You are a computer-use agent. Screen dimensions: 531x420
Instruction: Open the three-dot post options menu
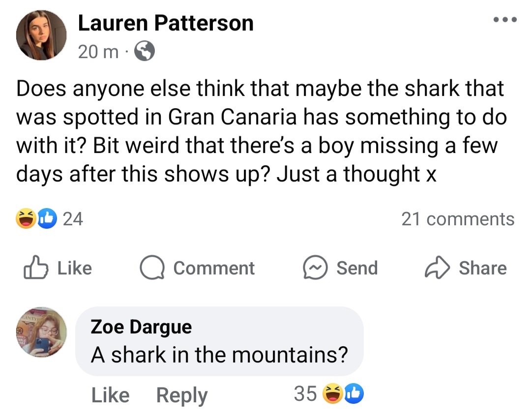[x=504, y=20]
